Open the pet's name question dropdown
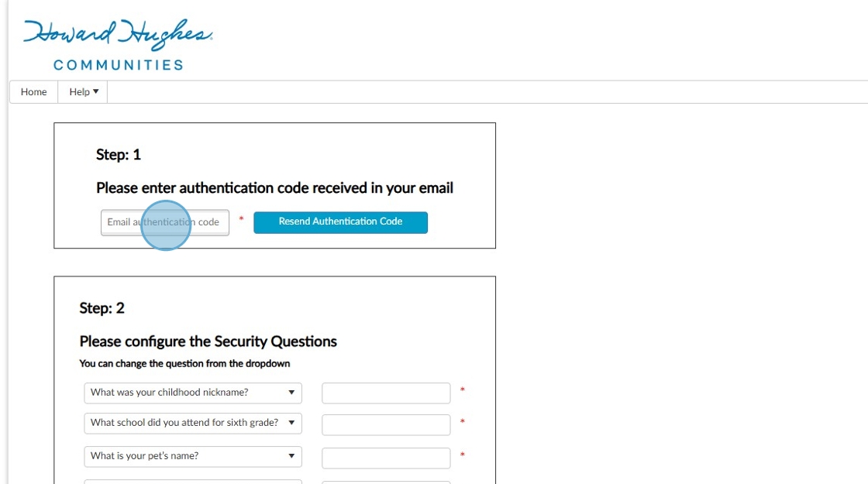 [x=192, y=457]
